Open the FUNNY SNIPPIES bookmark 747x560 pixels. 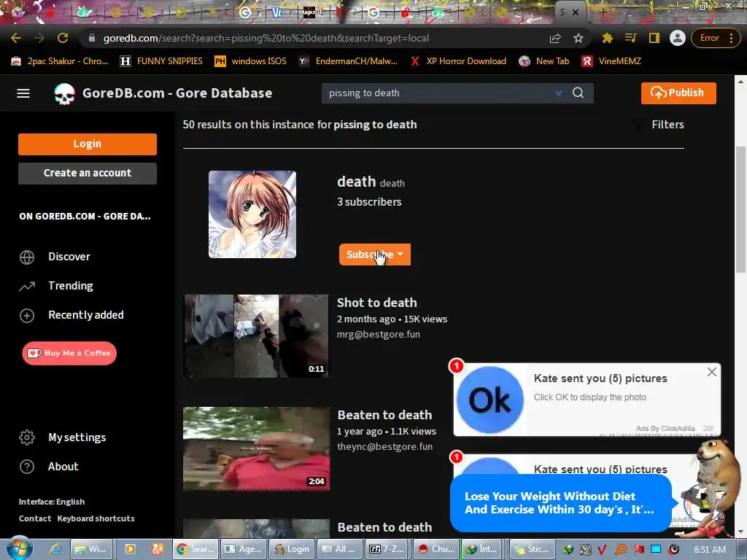click(x=161, y=61)
